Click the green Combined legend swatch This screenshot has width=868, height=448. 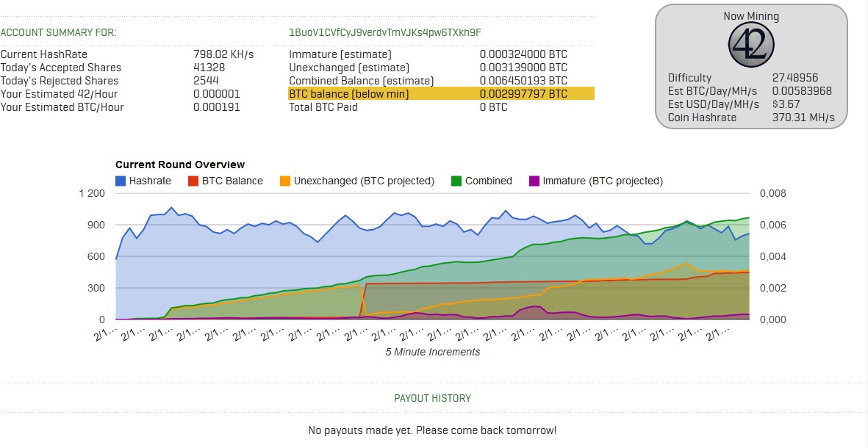(x=456, y=181)
